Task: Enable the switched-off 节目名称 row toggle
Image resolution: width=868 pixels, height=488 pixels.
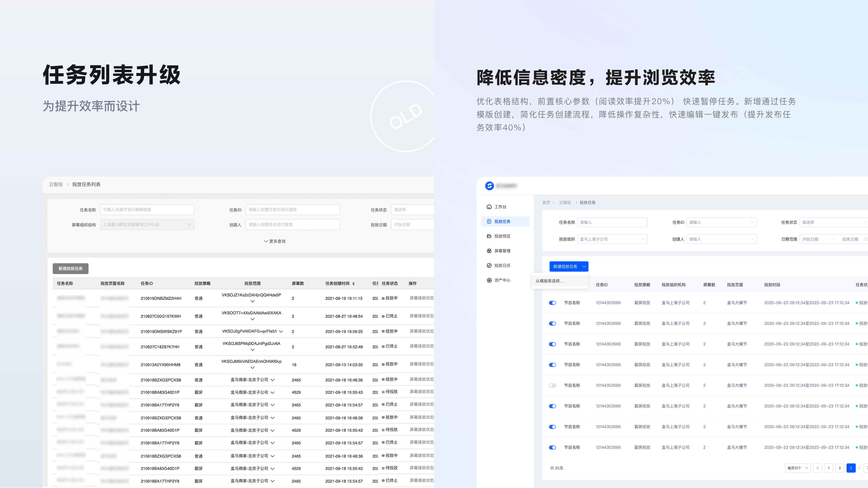Action: click(x=552, y=385)
